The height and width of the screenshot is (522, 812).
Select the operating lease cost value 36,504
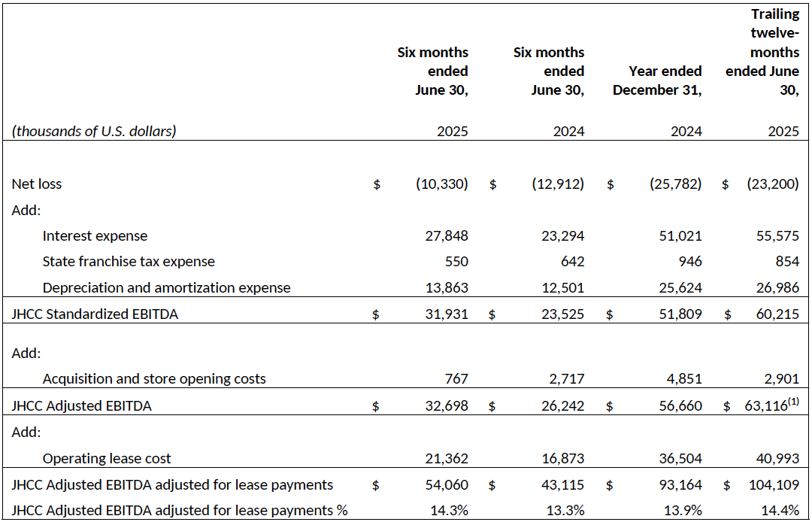click(x=679, y=458)
